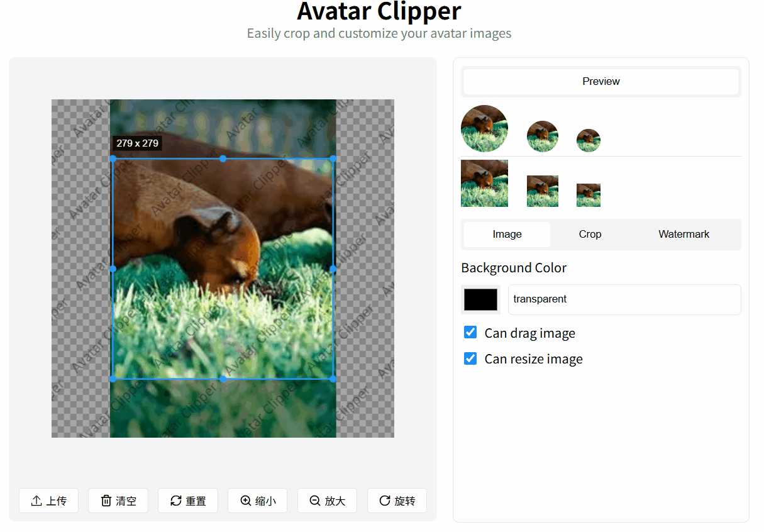Click the top-center crop box handle
The width and height of the screenshot is (764, 532).
pos(223,158)
